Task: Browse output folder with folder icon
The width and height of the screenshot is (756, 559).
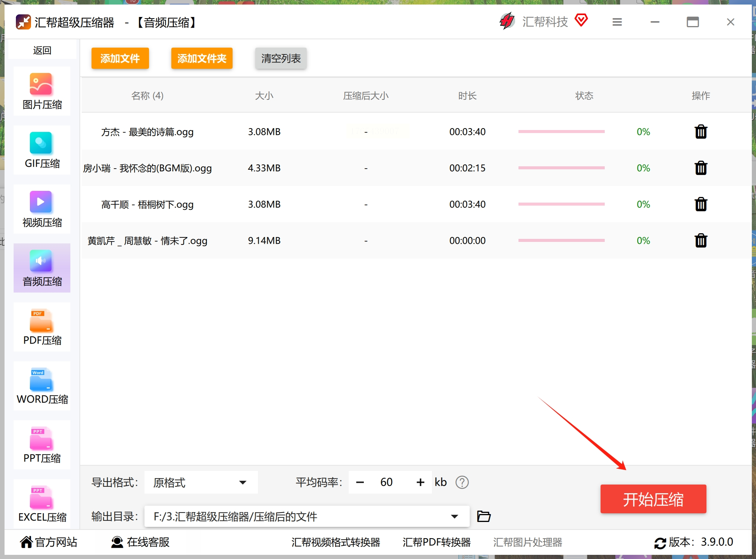Action: coord(483,516)
